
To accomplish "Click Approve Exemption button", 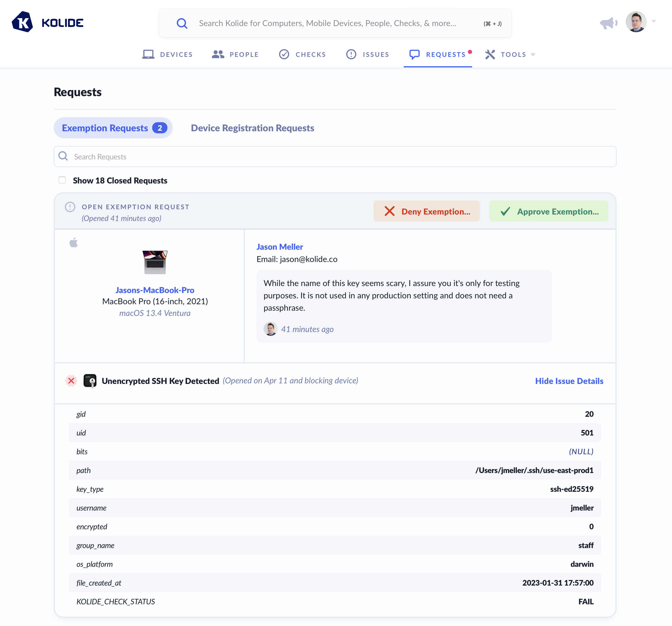I will coord(548,211).
